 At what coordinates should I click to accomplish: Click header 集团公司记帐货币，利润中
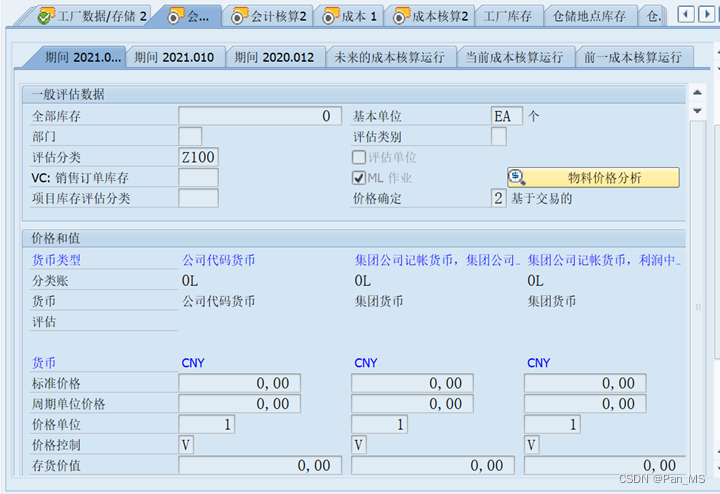pyautogui.click(x=604, y=260)
